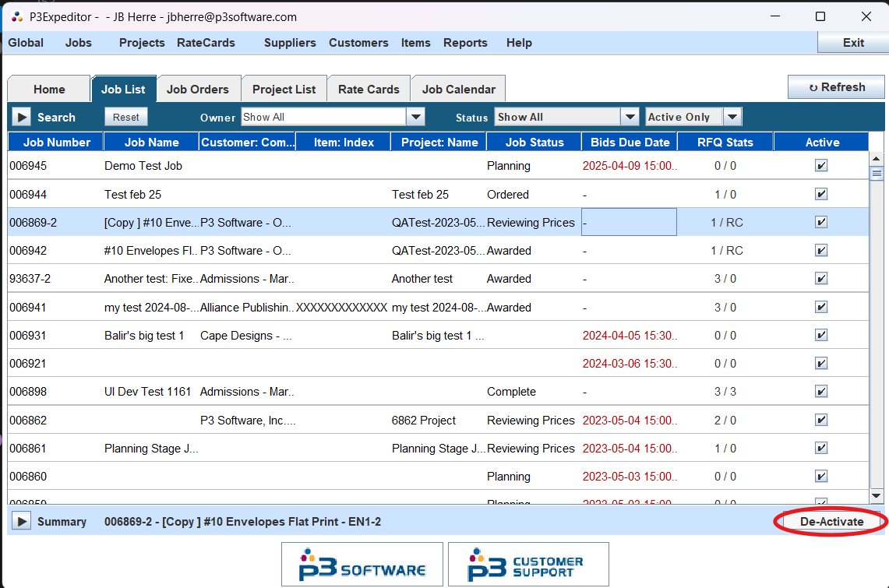The width and height of the screenshot is (889, 588).
Task: Sort by the Bids Due Date column header
Action: tap(630, 142)
